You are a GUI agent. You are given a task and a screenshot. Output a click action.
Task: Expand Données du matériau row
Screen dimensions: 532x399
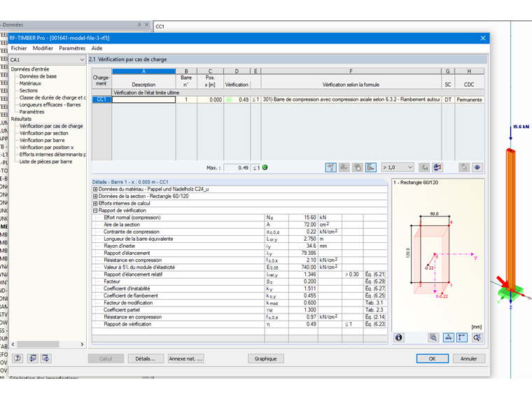(x=95, y=189)
